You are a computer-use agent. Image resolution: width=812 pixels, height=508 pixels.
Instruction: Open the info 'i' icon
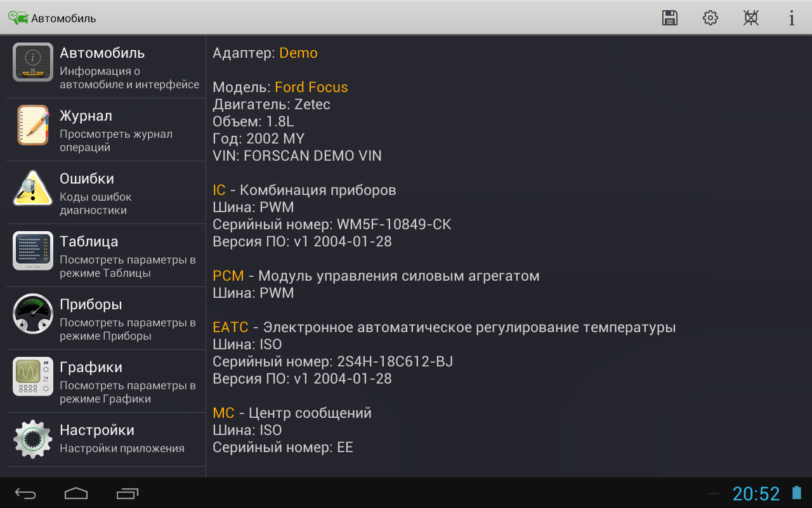pyautogui.click(x=792, y=18)
